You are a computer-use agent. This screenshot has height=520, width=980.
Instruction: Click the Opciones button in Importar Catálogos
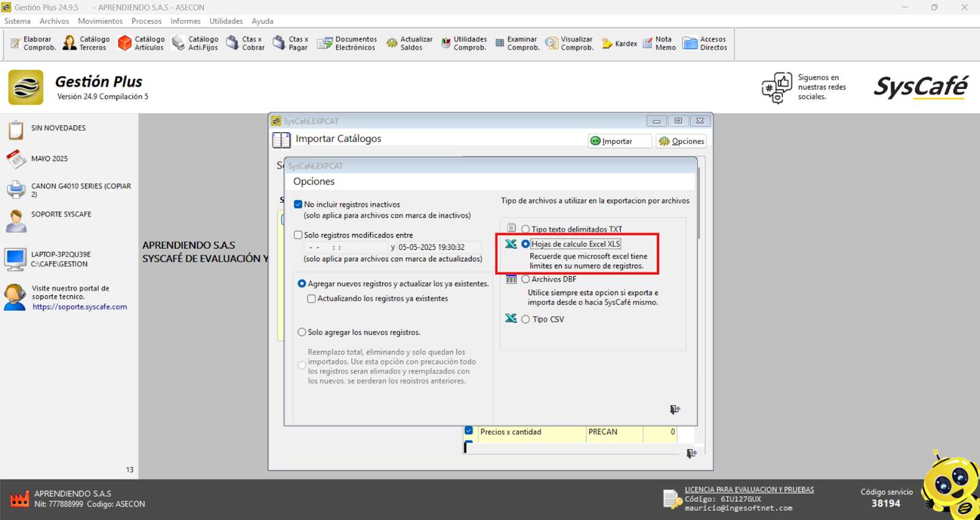pos(681,141)
